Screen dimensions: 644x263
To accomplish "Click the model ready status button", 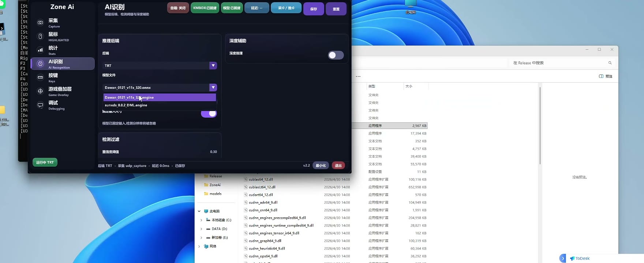I will [232, 8].
